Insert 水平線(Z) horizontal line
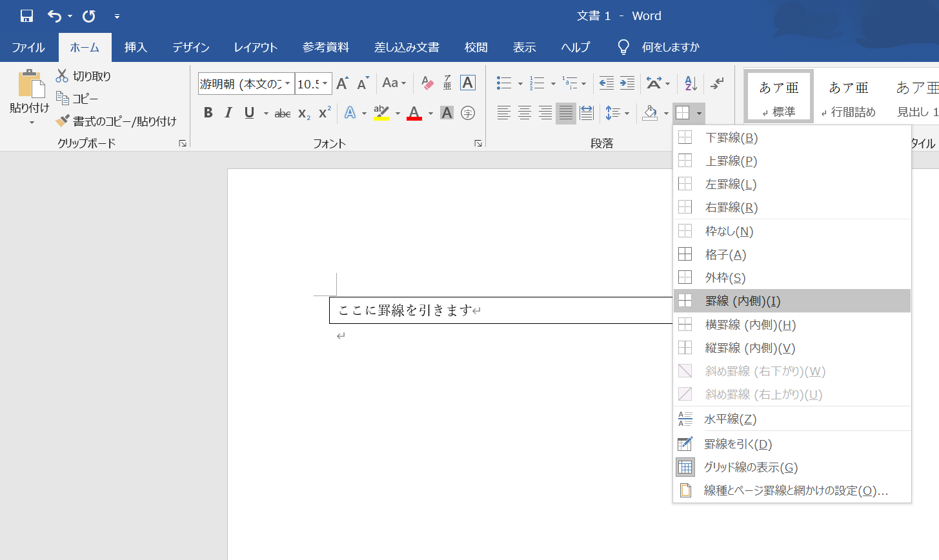Screen dimensions: 939x560 (x=793, y=419)
